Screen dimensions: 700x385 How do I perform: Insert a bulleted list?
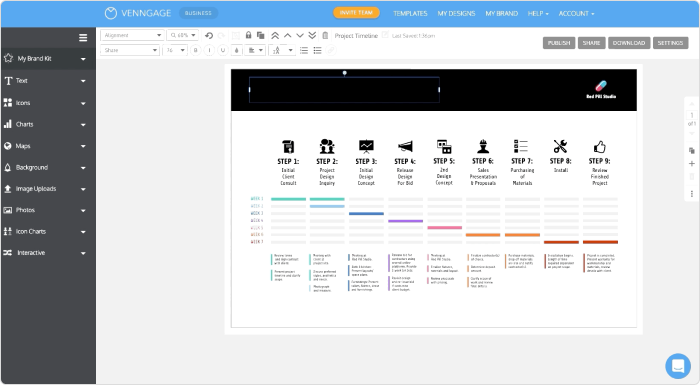(317, 50)
